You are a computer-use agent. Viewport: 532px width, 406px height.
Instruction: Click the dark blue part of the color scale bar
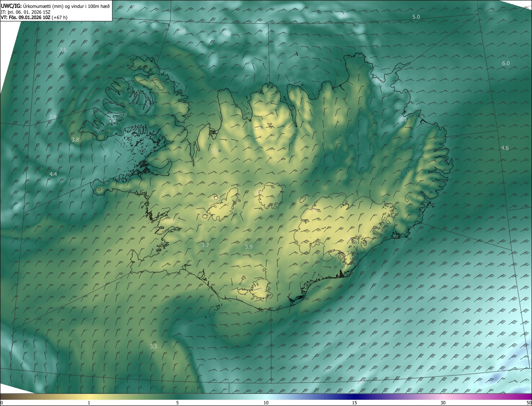click(x=355, y=396)
